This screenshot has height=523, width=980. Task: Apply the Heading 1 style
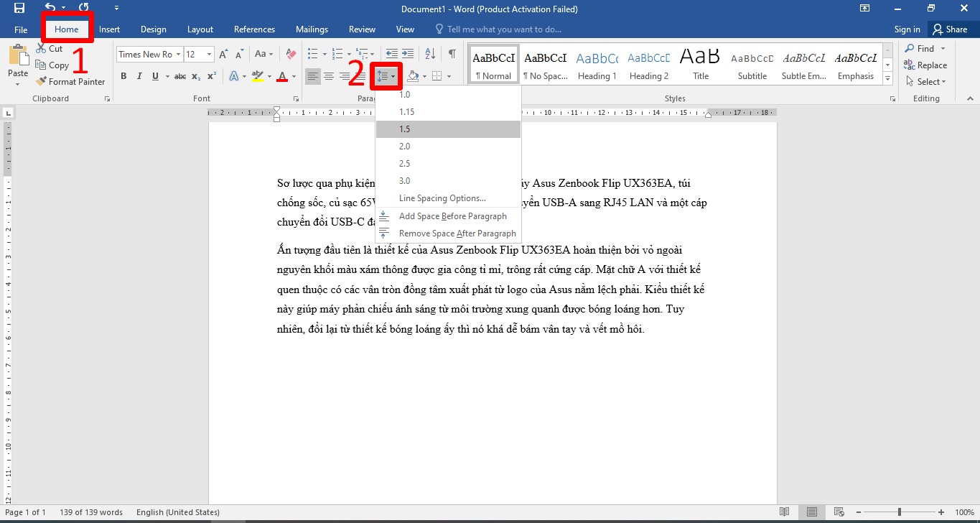coord(597,65)
